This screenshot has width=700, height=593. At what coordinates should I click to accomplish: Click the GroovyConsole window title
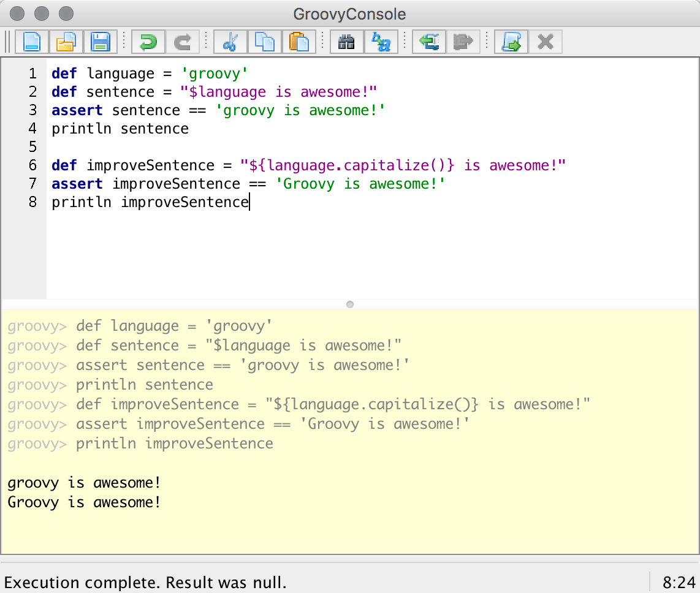[x=349, y=14]
